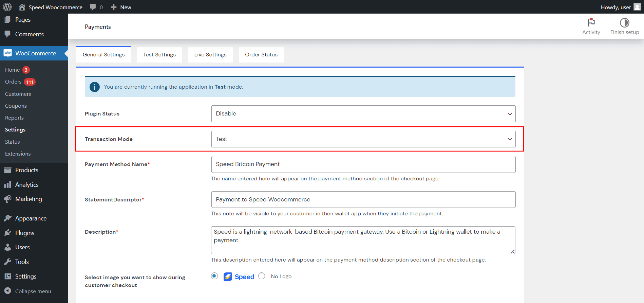This screenshot has height=303, width=644.
Task: Click the Description textarea resize handle
Action: click(x=513, y=251)
